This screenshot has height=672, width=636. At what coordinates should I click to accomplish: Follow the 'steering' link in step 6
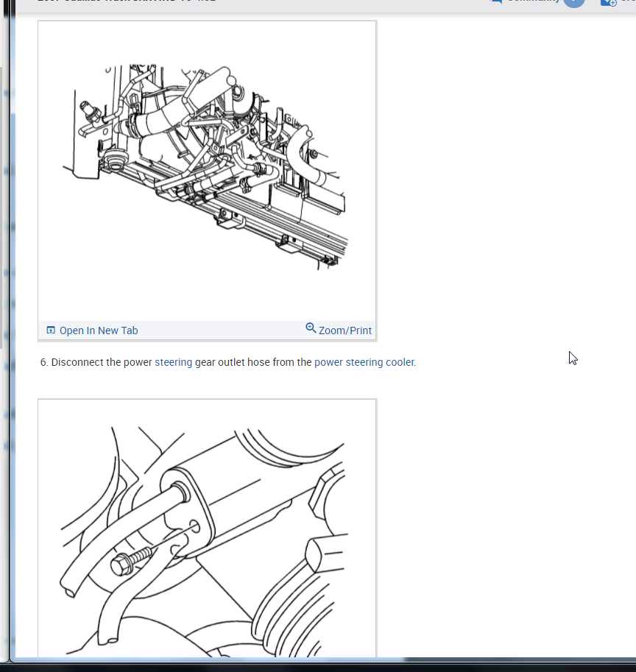click(x=174, y=362)
